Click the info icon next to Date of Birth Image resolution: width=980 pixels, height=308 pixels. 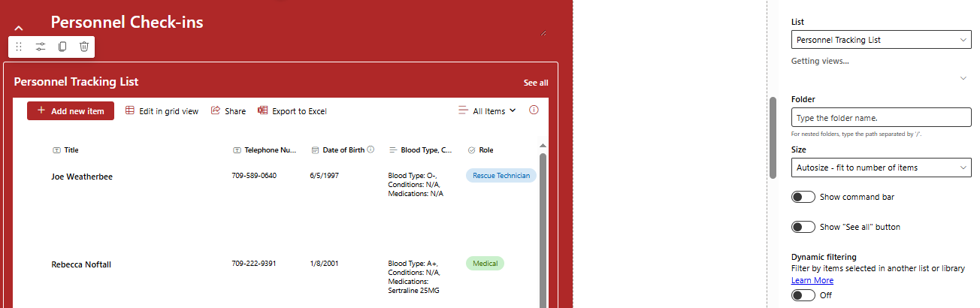pyautogui.click(x=371, y=149)
